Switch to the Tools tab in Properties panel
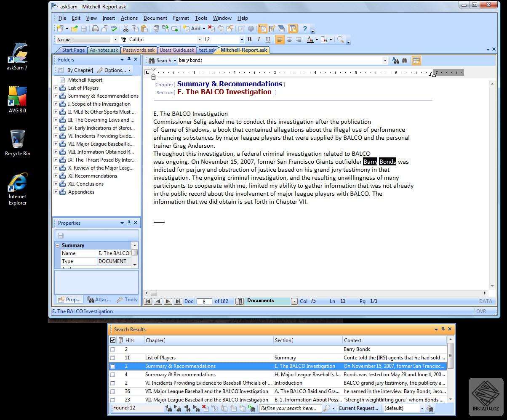The width and height of the screenshot is (507, 420). click(127, 300)
